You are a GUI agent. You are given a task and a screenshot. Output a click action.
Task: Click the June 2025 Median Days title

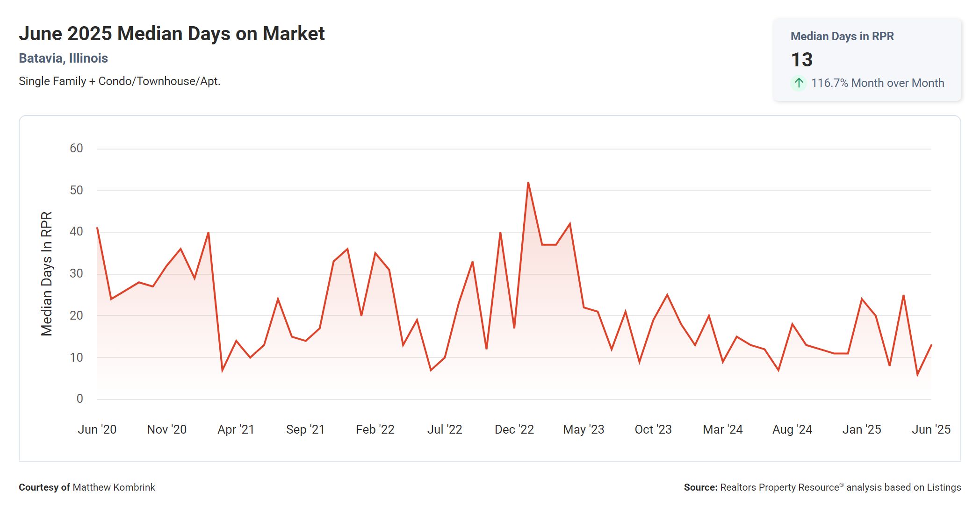[x=172, y=34]
